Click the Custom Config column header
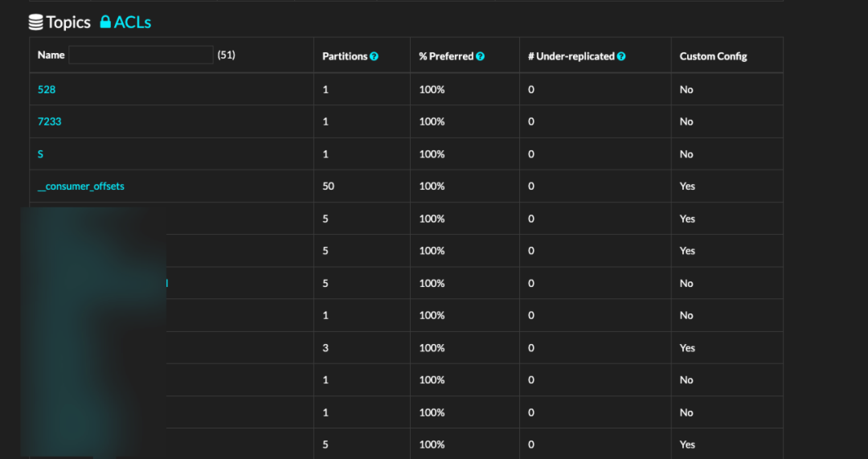The image size is (868, 459). pyautogui.click(x=713, y=56)
